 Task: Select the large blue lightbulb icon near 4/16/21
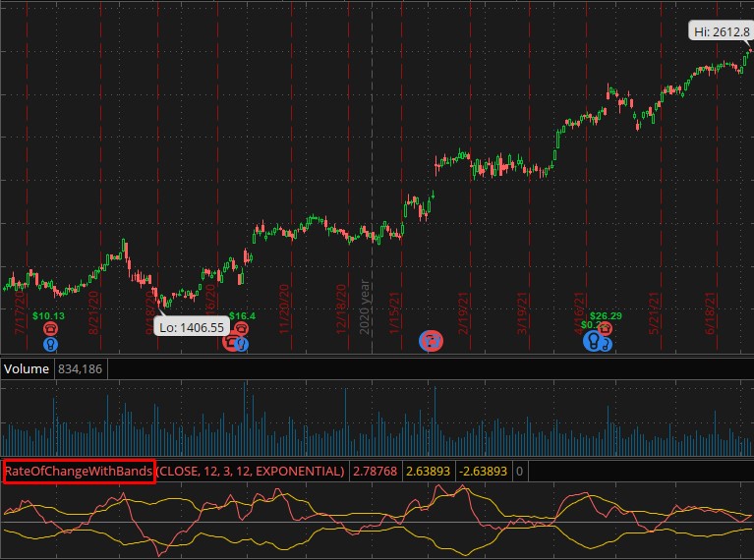click(x=593, y=340)
